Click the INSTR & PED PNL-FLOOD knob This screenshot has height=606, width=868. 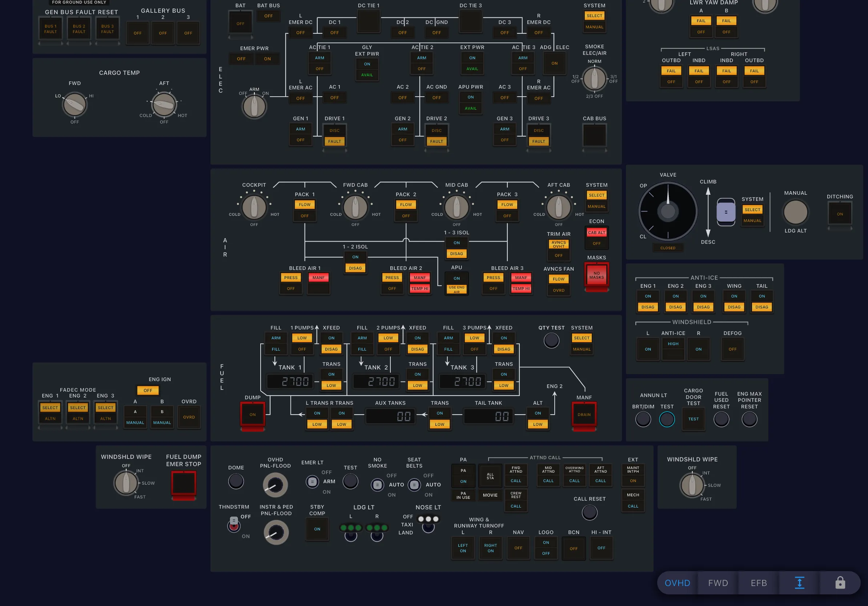[x=276, y=532]
